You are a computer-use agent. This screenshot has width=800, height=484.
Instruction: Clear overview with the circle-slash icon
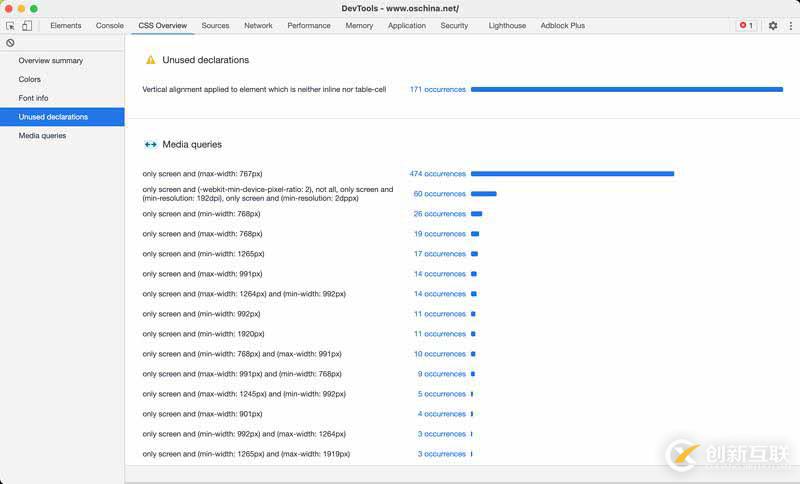(x=10, y=43)
